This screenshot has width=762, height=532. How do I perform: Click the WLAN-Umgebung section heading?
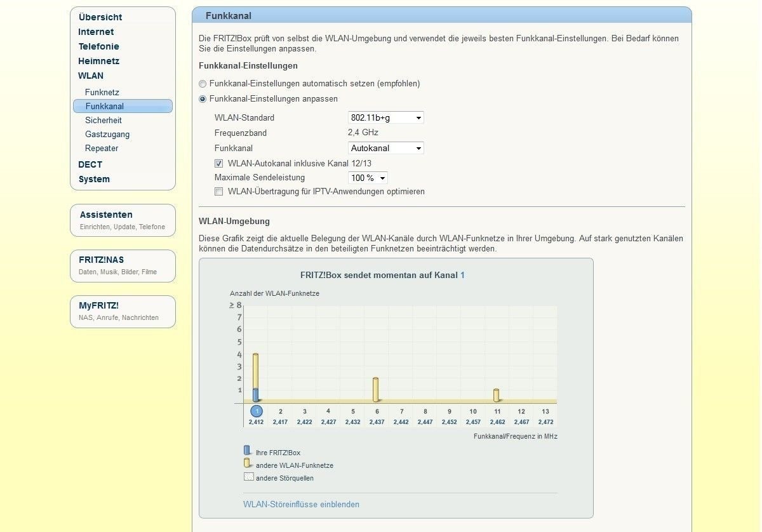click(x=234, y=221)
